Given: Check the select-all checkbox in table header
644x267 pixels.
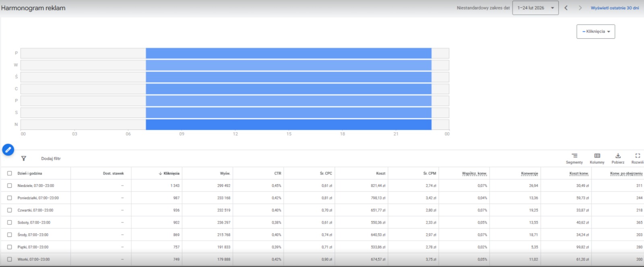Looking at the screenshot, I should (9, 173).
